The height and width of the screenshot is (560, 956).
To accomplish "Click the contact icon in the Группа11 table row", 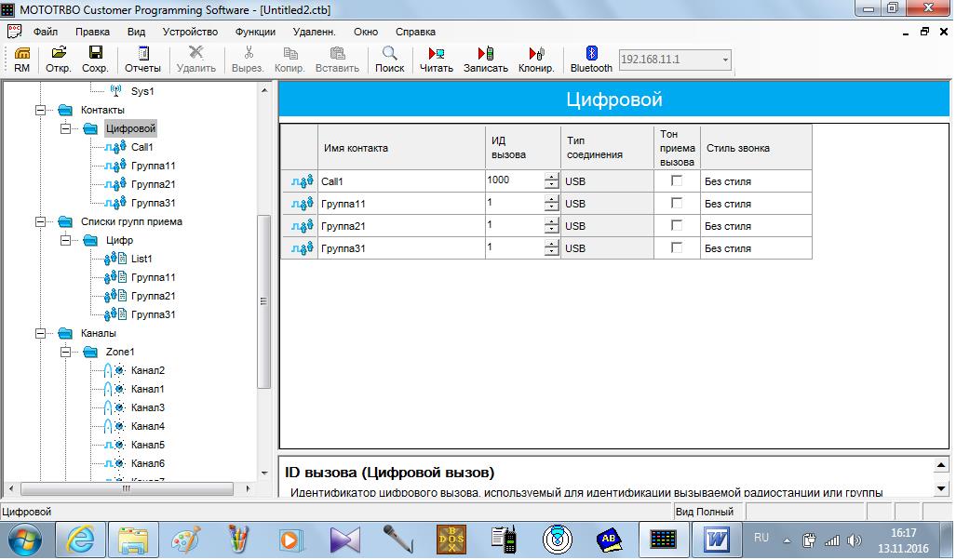I will pos(302,204).
